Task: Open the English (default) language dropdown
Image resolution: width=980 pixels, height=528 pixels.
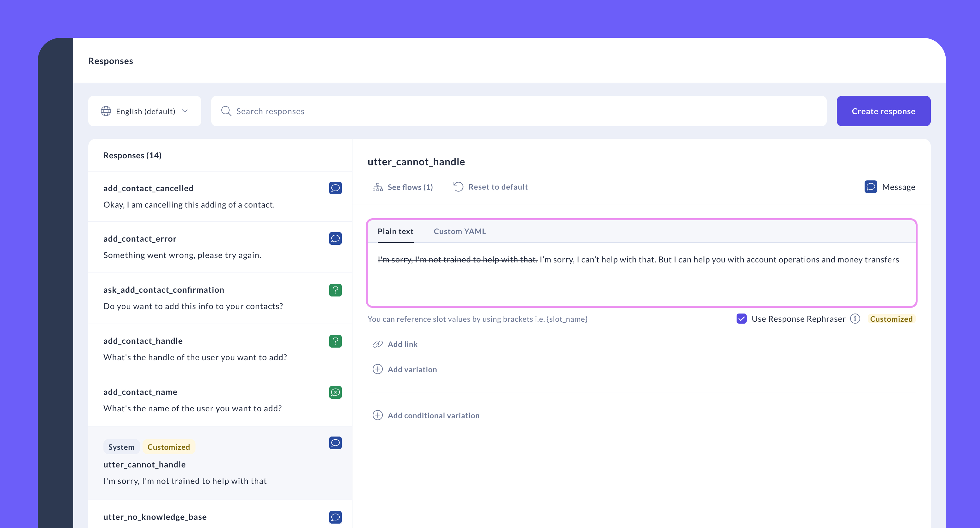Action: (144, 111)
